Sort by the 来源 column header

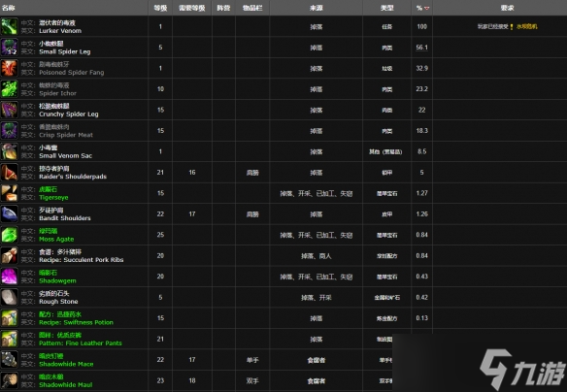[x=317, y=8]
